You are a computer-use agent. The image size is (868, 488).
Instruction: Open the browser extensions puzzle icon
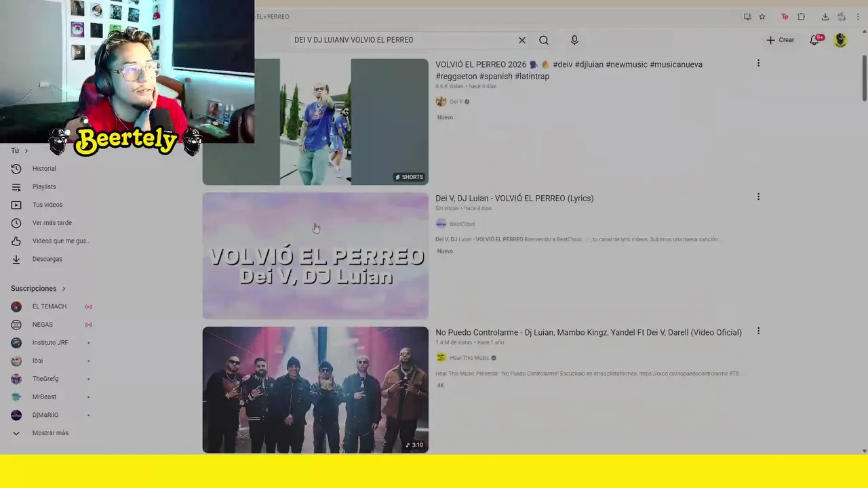(802, 17)
